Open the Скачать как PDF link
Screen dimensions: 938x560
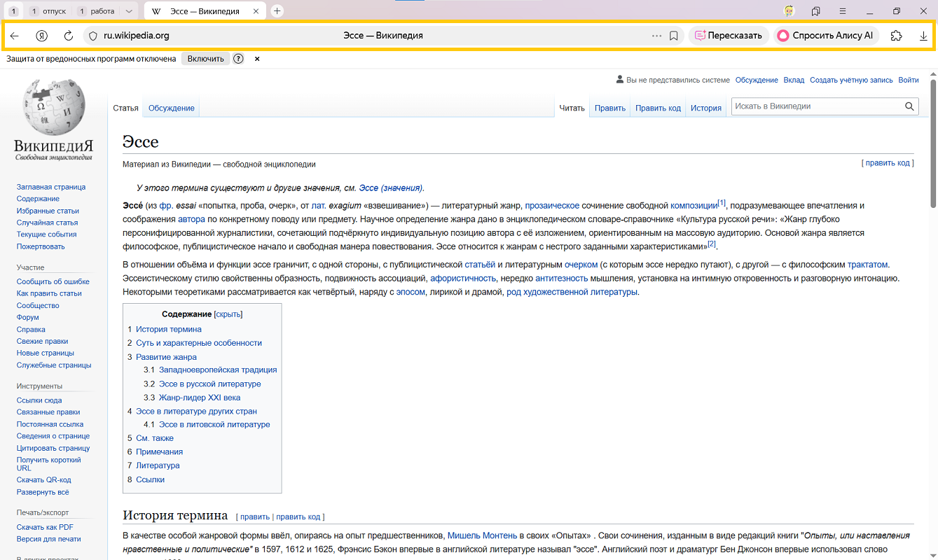(x=45, y=527)
